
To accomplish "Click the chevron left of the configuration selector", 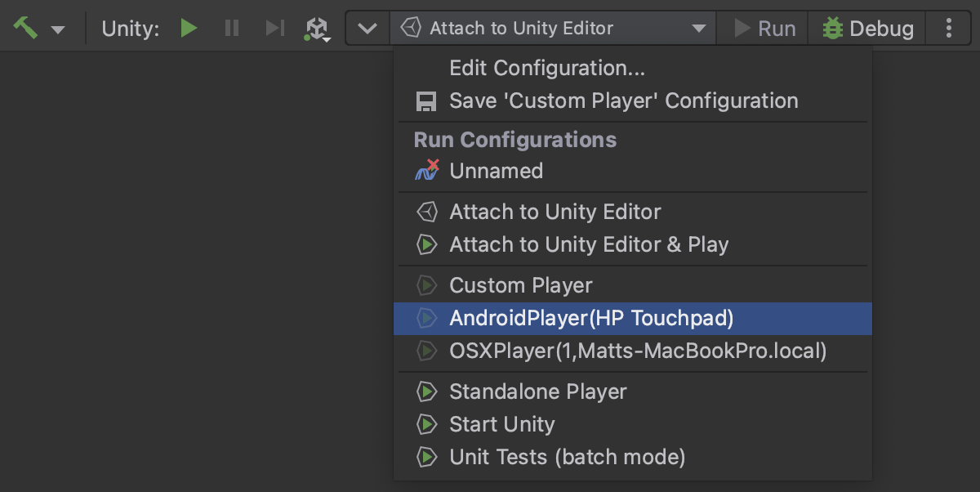I will coord(368,29).
